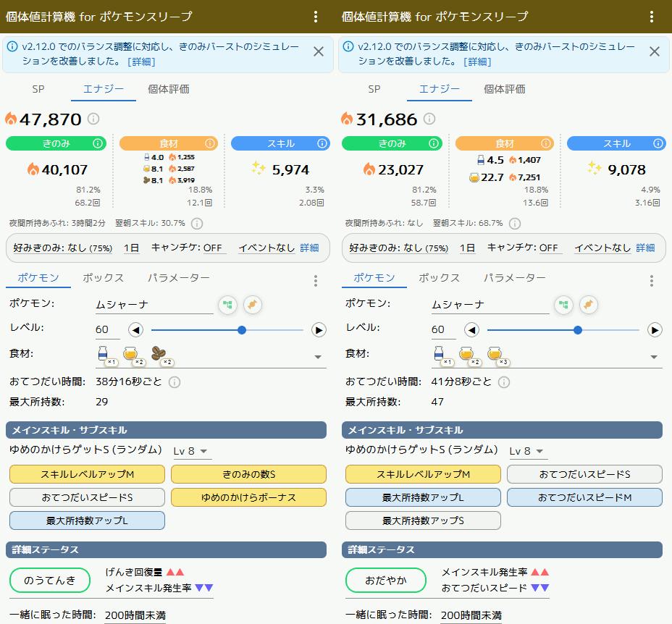
Task: Click the green evolution icon in left panel
Action: tap(227, 305)
